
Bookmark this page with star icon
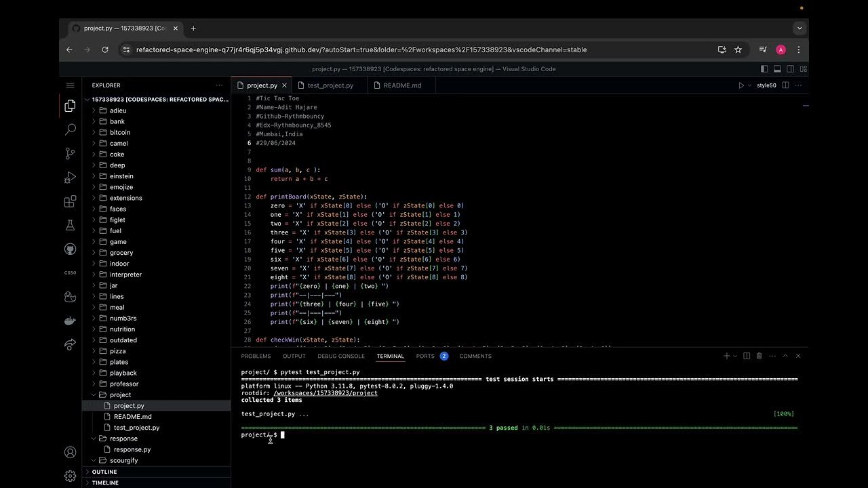point(738,49)
